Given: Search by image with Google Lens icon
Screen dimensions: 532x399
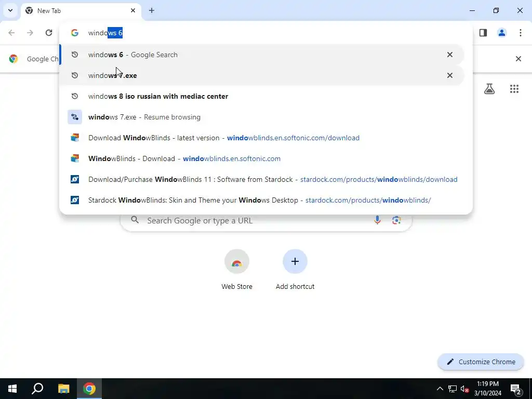Looking at the screenshot, I should tap(396, 220).
